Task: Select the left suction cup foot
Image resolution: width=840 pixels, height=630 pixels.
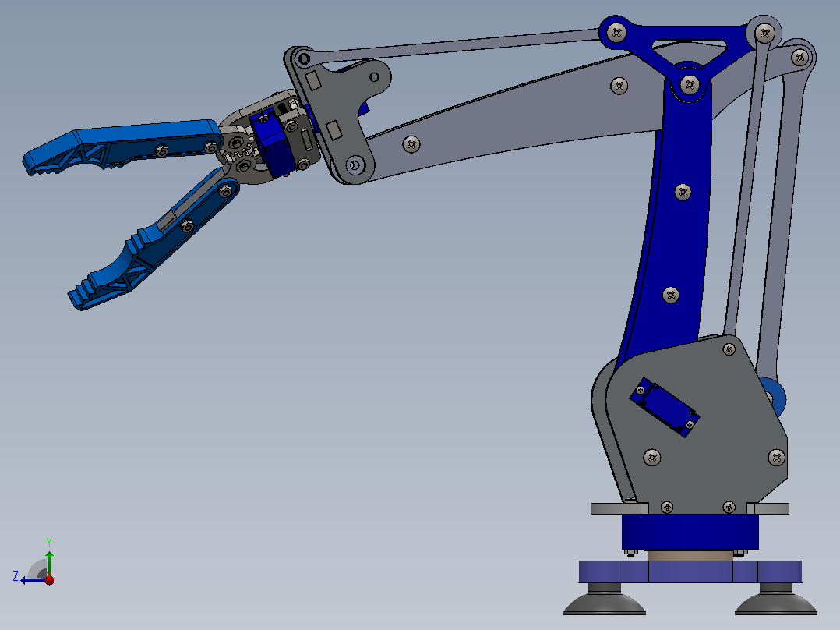Action: pos(605,602)
